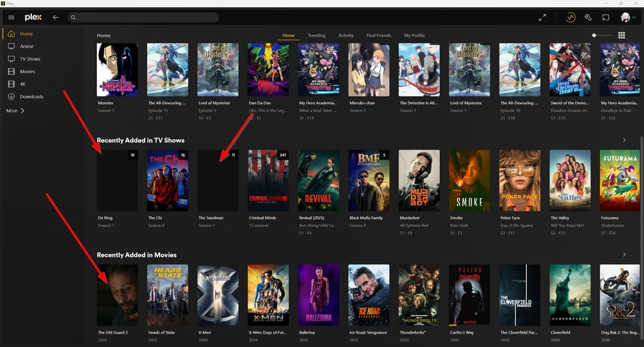The image size is (644, 347).
Task: Click 'Lord of Mysteries' Episode 3 title
Action: (214, 103)
